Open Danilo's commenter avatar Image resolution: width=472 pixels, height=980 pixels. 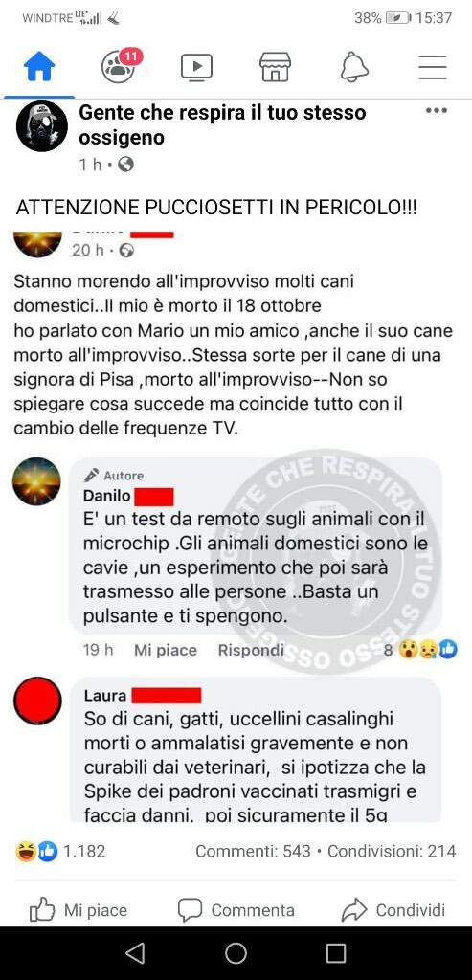(37, 481)
